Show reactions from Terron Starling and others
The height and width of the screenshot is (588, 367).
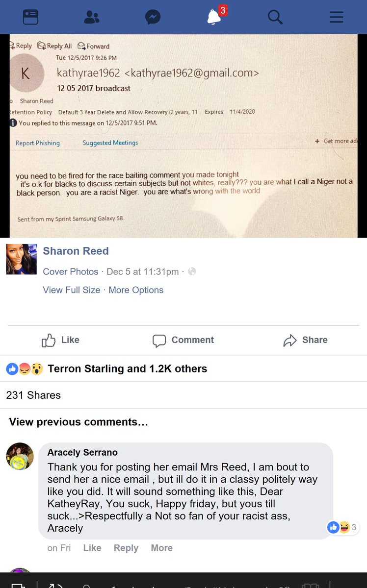tap(106, 369)
